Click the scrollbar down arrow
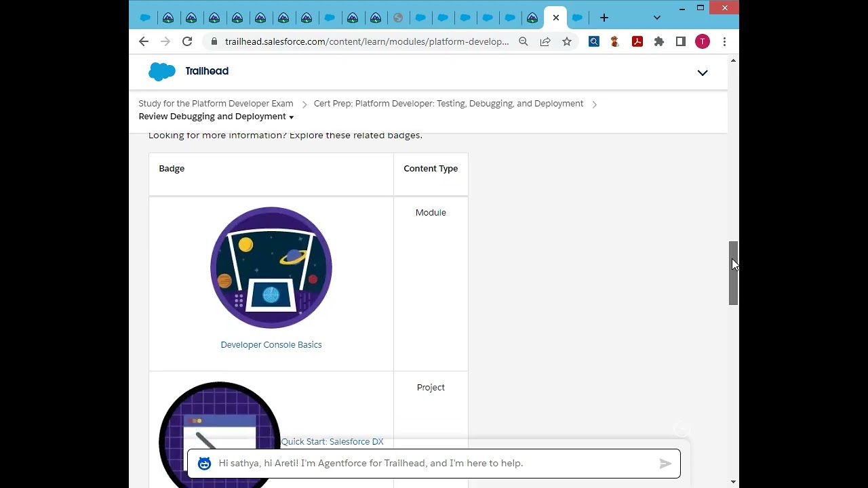The width and height of the screenshot is (868, 488). tap(733, 482)
